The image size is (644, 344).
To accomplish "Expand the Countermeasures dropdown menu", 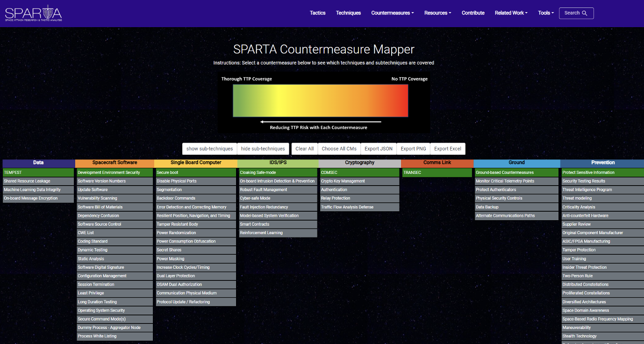I will click(x=393, y=13).
